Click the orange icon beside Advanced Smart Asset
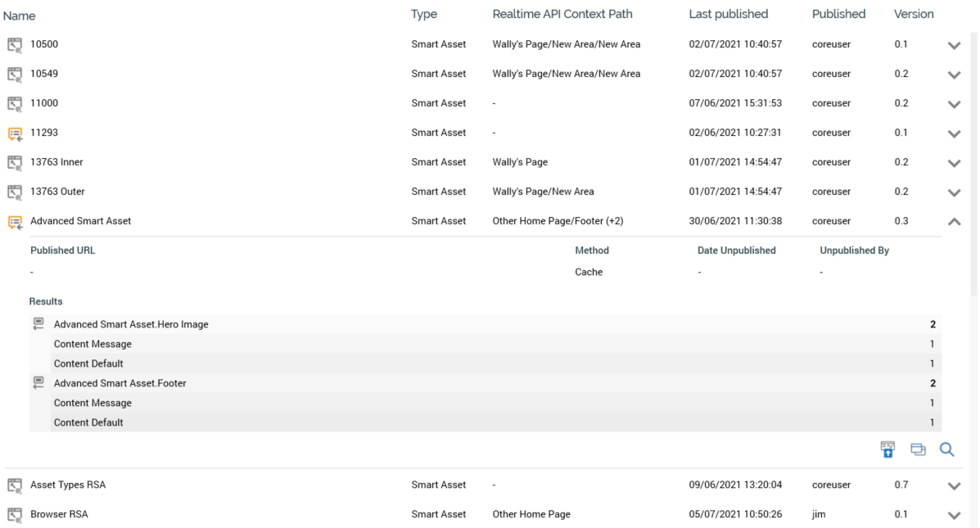Image resolution: width=980 pixels, height=528 pixels. [x=15, y=222]
